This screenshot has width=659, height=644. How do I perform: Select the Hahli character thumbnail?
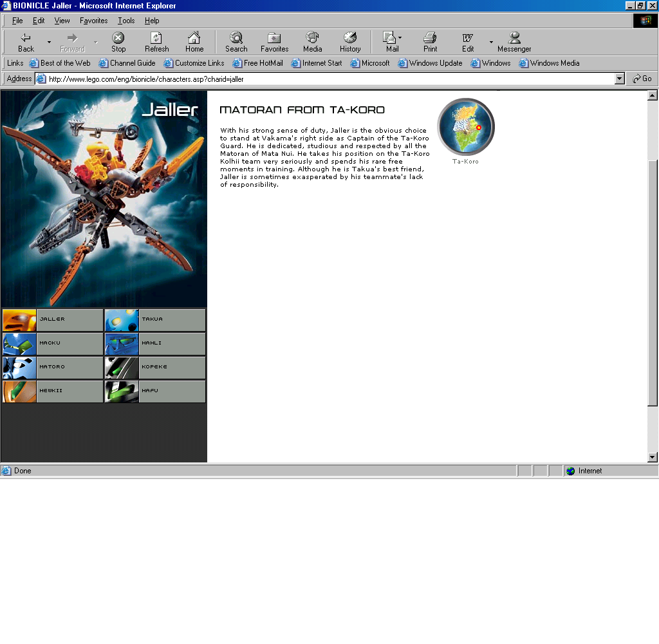click(122, 344)
